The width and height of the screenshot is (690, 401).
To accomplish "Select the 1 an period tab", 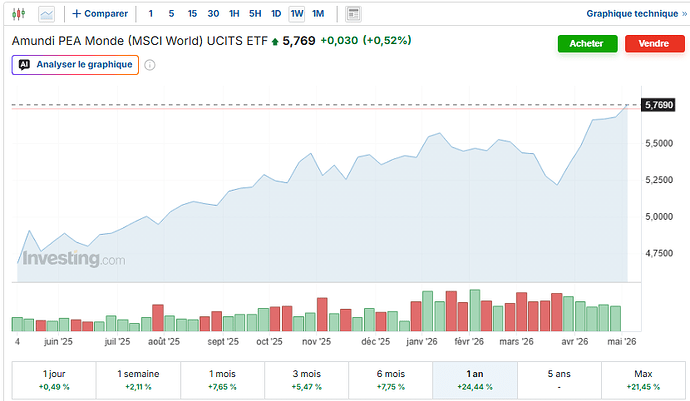I will click(x=475, y=380).
